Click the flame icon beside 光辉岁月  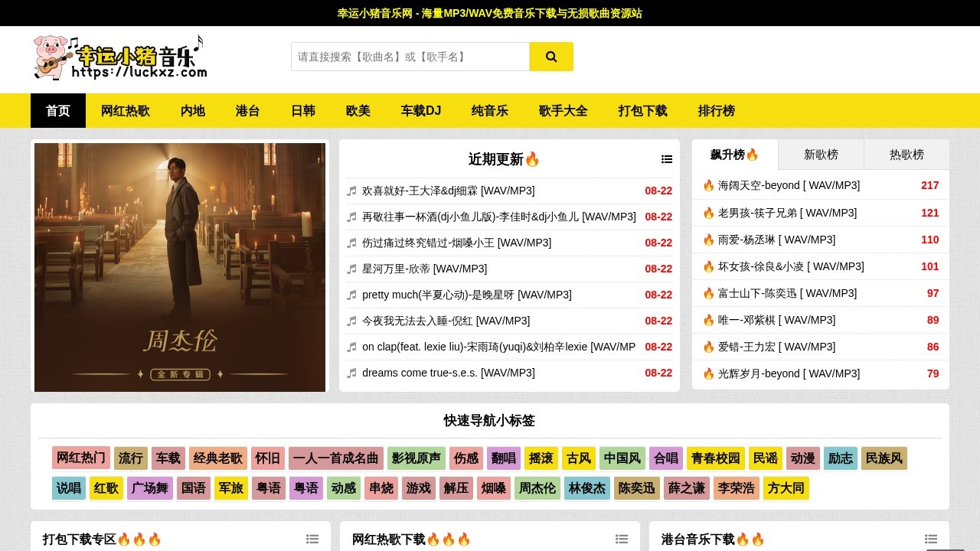(x=708, y=373)
